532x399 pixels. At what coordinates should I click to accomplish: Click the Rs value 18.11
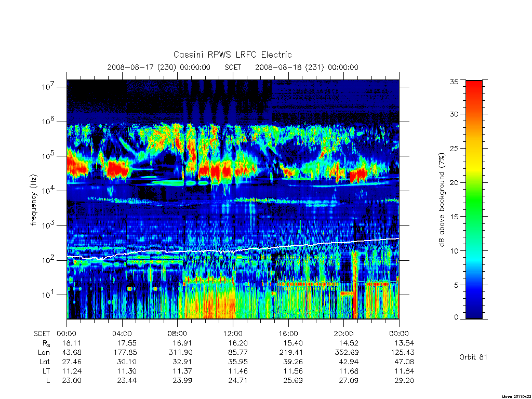72,343
